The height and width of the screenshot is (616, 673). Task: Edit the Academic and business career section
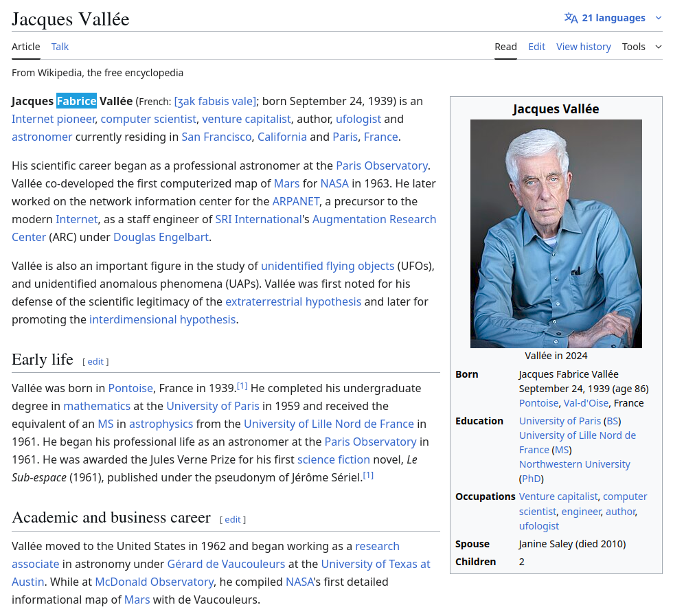click(233, 520)
